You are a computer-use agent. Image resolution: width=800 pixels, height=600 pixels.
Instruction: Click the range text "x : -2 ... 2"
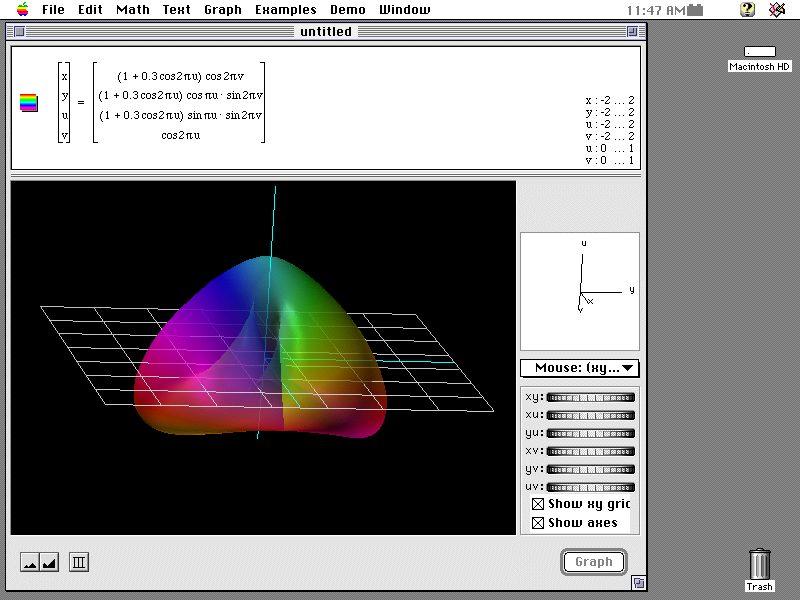tap(610, 100)
